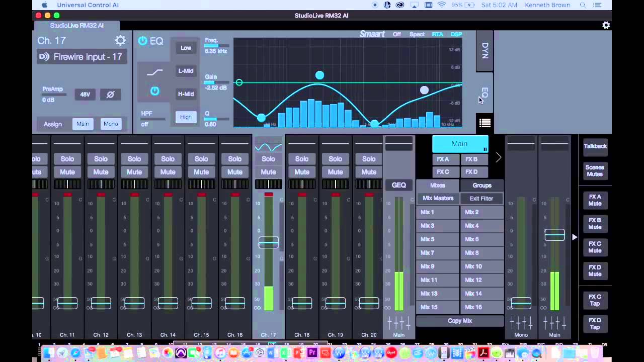Toggle High band shelf filter shape
The height and width of the screenshot is (362, 644).
pos(154,73)
